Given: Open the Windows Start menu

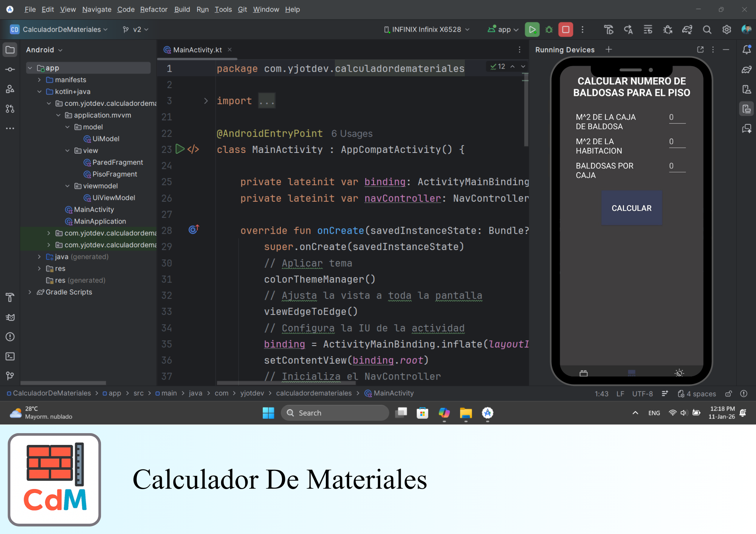Looking at the screenshot, I should [x=268, y=413].
